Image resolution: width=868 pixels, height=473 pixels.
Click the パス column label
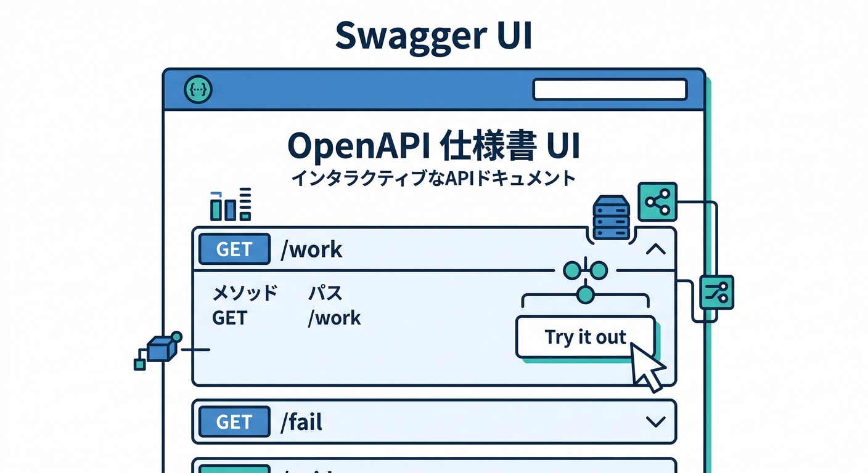point(325,293)
